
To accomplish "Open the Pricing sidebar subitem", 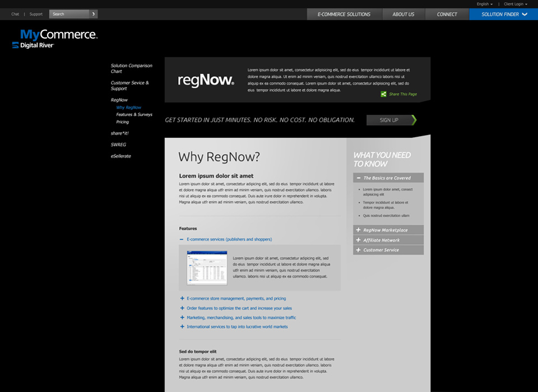I will click(x=123, y=122).
